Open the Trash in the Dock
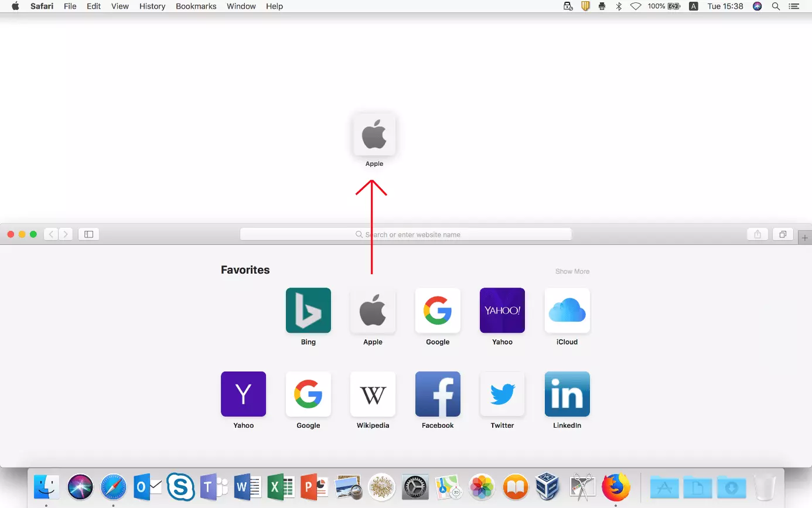Viewport: 812px width, 508px height. pos(765,487)
